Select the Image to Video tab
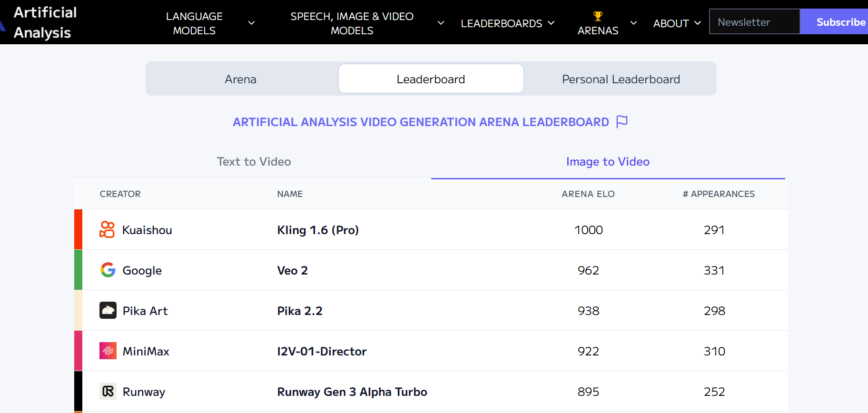This screenshot has height=413, width=868. click(608, 162)
